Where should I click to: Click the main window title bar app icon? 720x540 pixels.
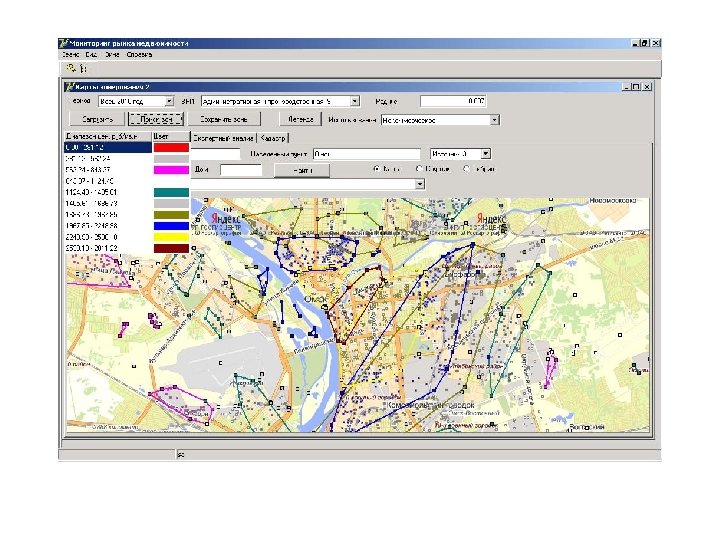63,43
